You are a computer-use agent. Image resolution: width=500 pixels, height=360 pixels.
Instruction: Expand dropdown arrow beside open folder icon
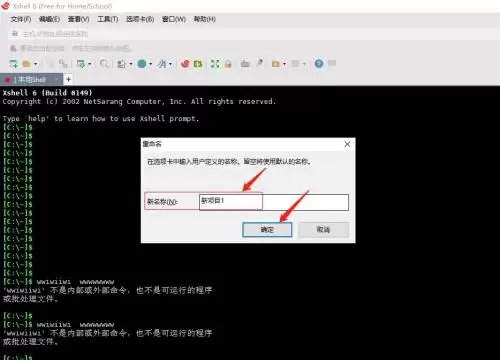(35, 64)
